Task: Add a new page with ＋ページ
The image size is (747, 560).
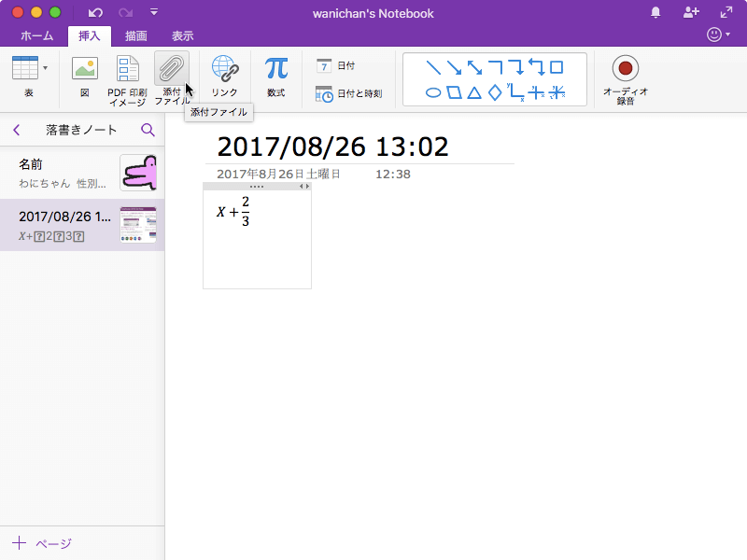Action: click(x=42, y=543)
